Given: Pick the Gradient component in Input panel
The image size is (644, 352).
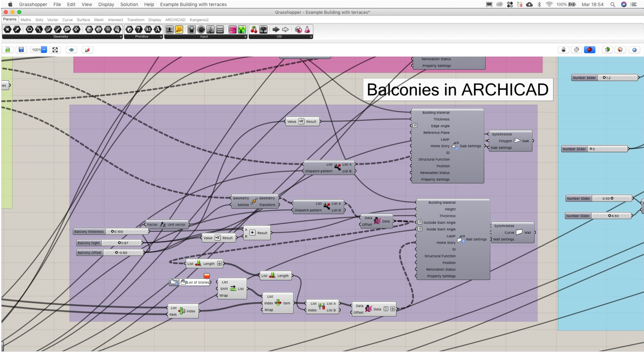Looking at the screenshot, I should click(232, 30).
